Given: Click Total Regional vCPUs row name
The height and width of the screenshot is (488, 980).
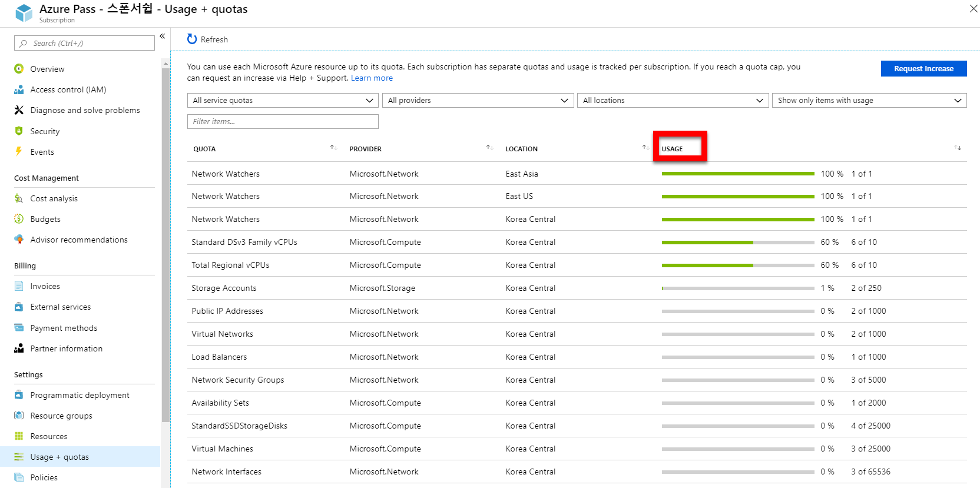Looking at the screenshot, I should (x=230, y=265).
